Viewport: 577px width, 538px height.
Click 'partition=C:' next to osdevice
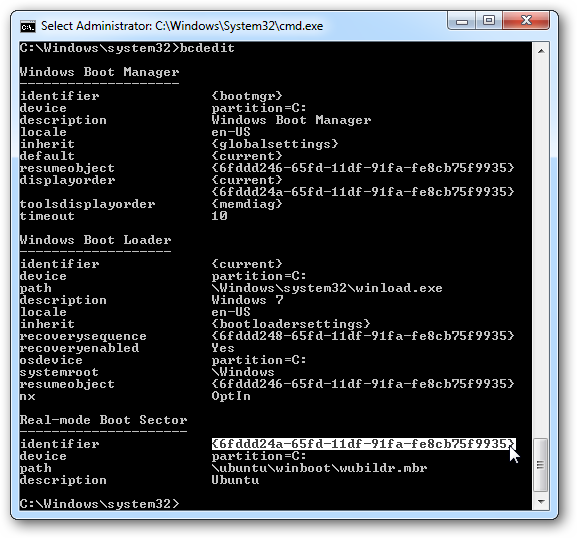(259, 360)
